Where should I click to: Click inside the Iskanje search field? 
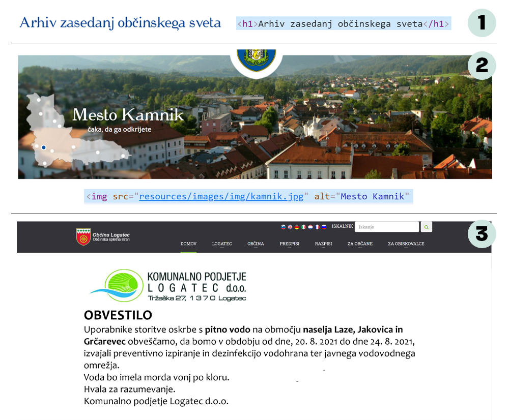pos(387,227)
